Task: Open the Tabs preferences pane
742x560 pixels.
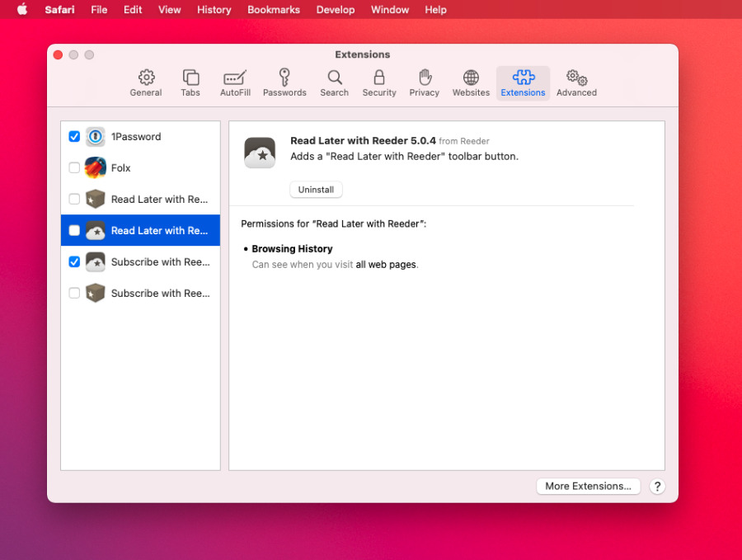Action: point(190,82)
